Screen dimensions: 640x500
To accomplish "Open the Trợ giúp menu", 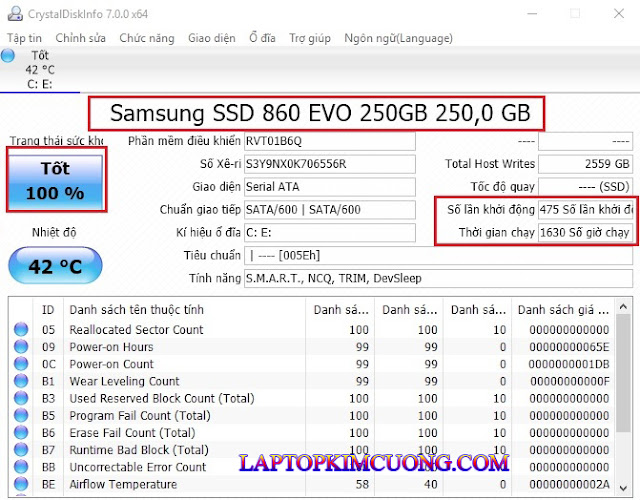I will tap(310, 38).
